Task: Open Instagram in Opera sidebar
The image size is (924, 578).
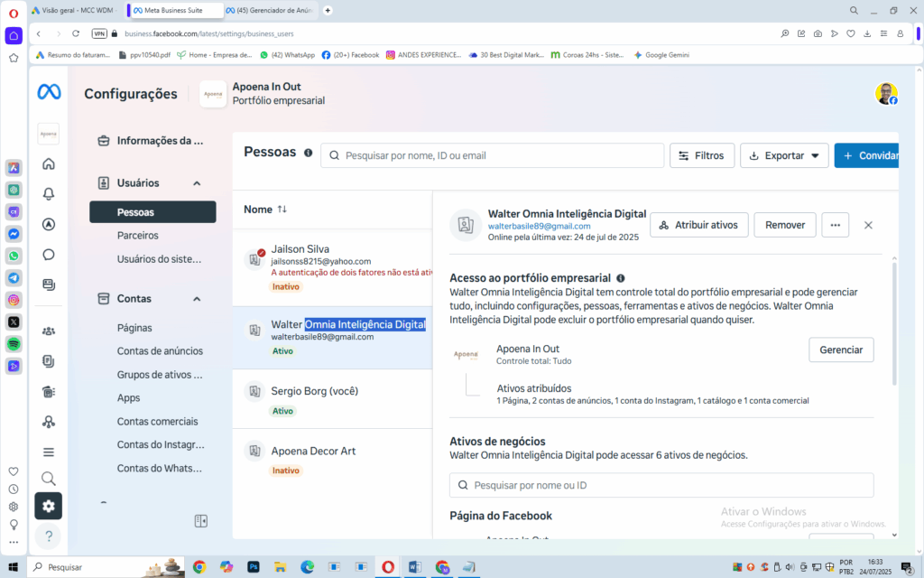Action: pyautogui.click(x=14, y=300)
